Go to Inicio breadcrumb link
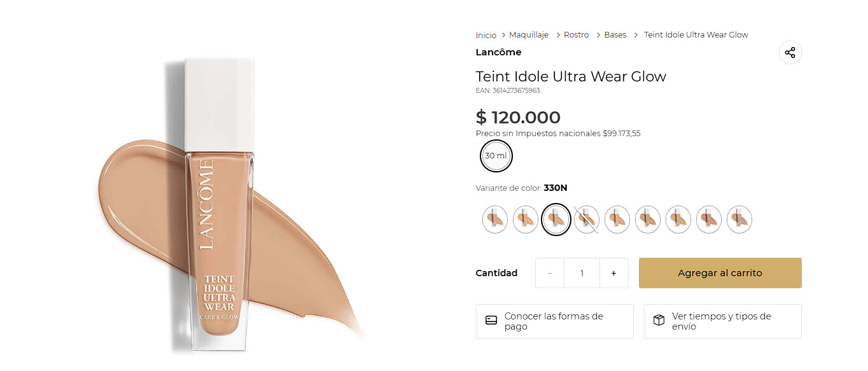This screenshot has width=868, height=371. coord(486,35)
